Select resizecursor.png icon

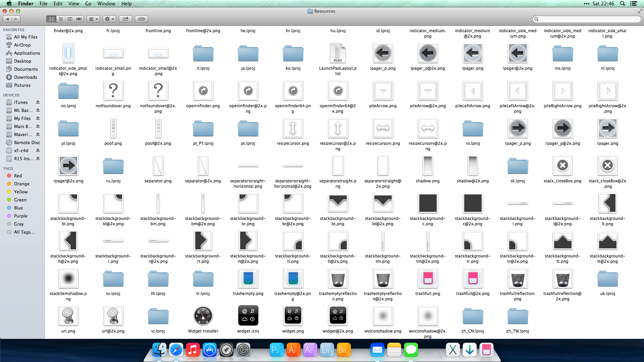pyautogui.click(x=293, y=128)
